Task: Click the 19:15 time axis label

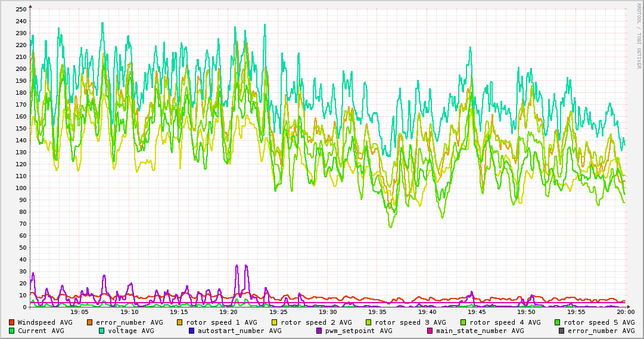Action: tap(179, 312)
